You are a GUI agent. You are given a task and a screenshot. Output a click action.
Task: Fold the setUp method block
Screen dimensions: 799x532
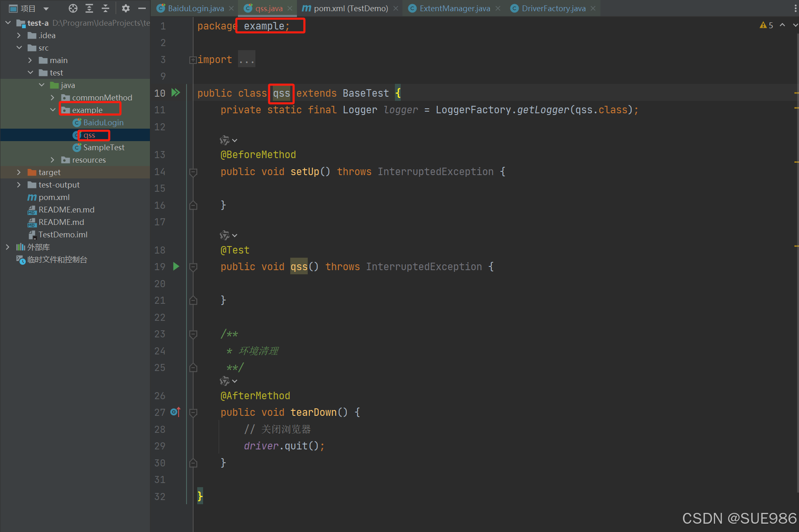click(x=193, y=172)
